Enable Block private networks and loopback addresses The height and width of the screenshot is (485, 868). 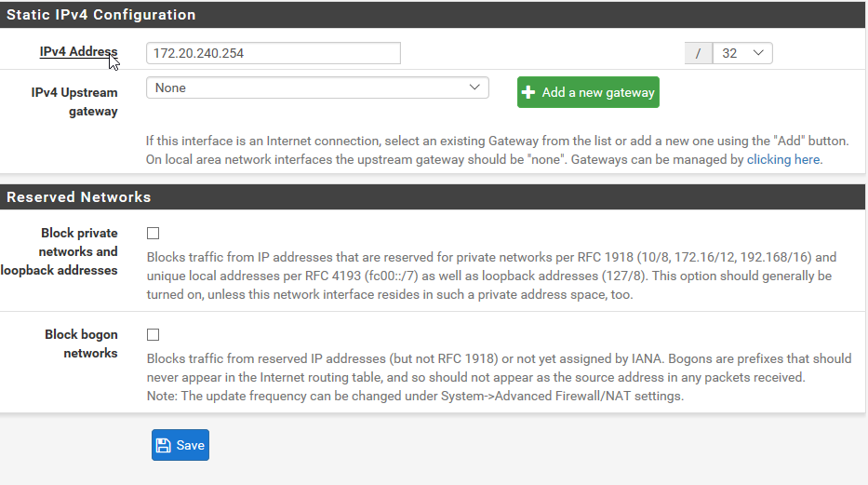pyautogui.click(x=153, y=233)
